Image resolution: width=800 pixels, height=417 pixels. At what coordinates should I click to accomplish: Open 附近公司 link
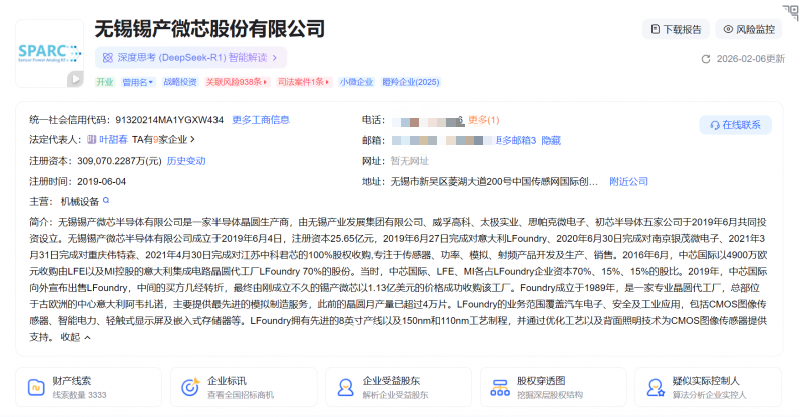[x=629, y=182]
